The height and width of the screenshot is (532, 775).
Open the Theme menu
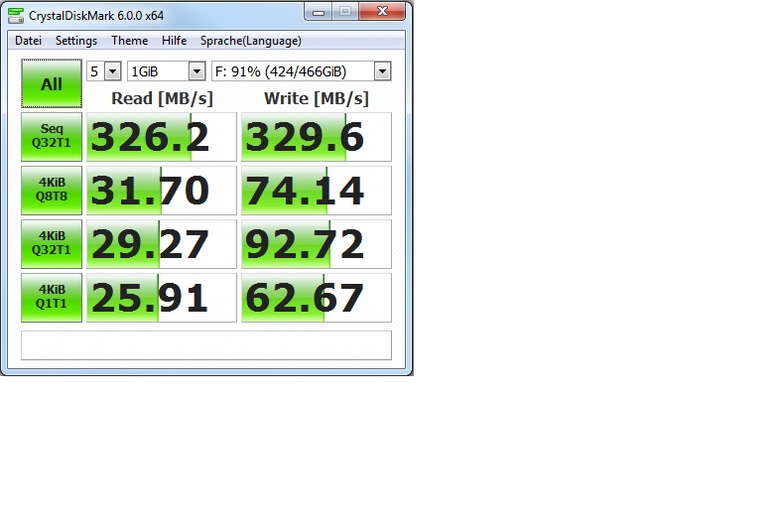129,41
